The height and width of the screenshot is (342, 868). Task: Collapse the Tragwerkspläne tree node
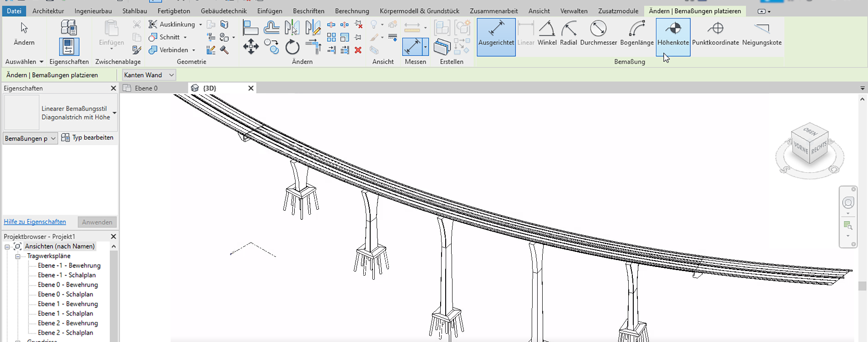18,256
